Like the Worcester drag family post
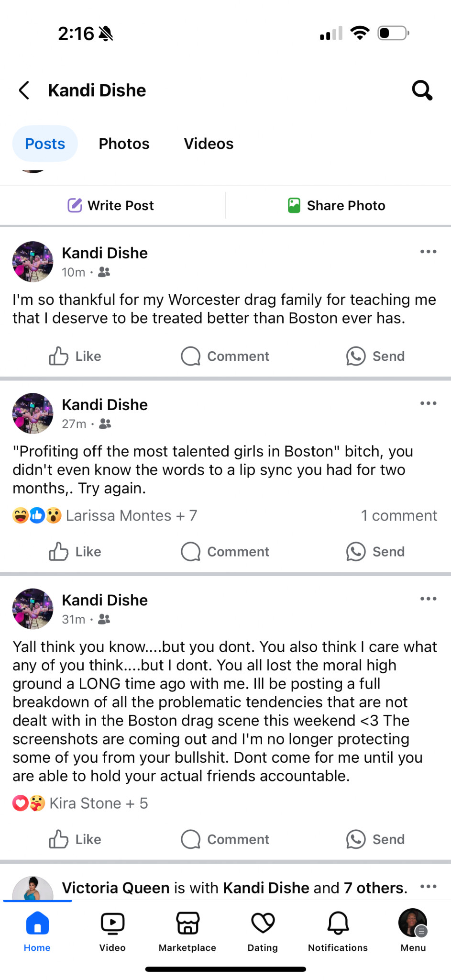Viewport: 451px width, 980px height. [75, 356]
